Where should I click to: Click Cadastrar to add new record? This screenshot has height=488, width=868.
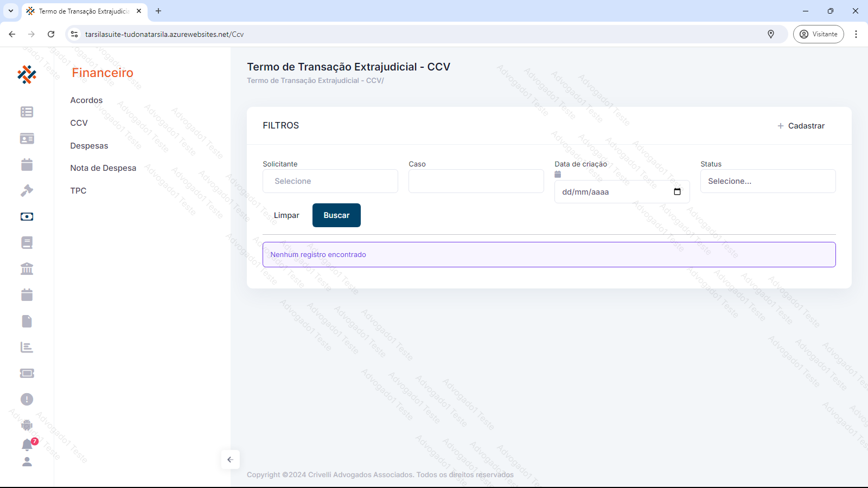801,126
